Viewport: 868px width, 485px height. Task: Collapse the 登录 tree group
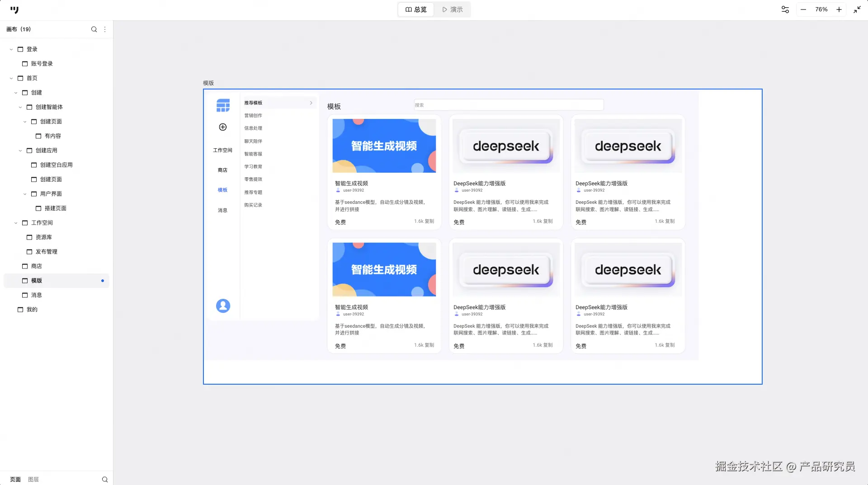tap(11, 49)
